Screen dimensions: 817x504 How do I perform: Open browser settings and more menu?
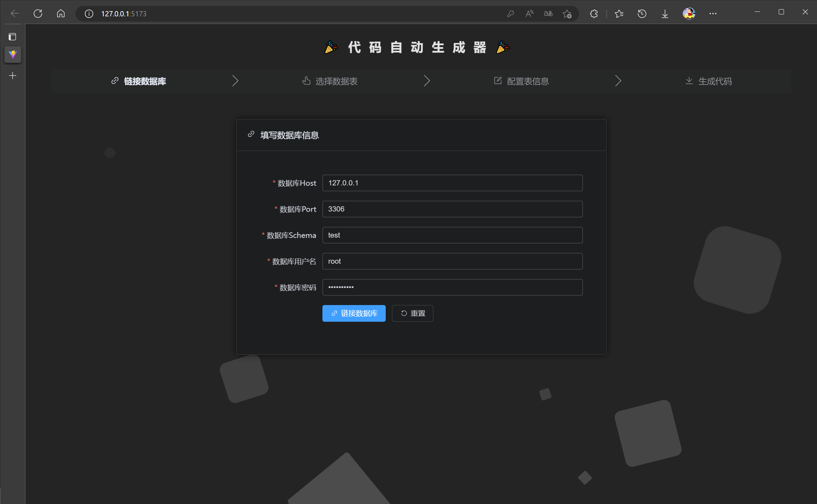point(713,14)
